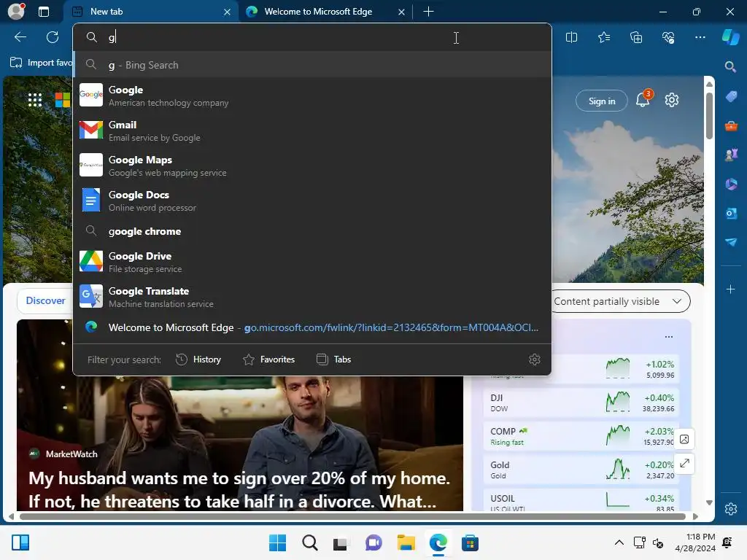Open the tab actions menu icon
The height and width of the screenshot is (560, 747).
(44, 12)
